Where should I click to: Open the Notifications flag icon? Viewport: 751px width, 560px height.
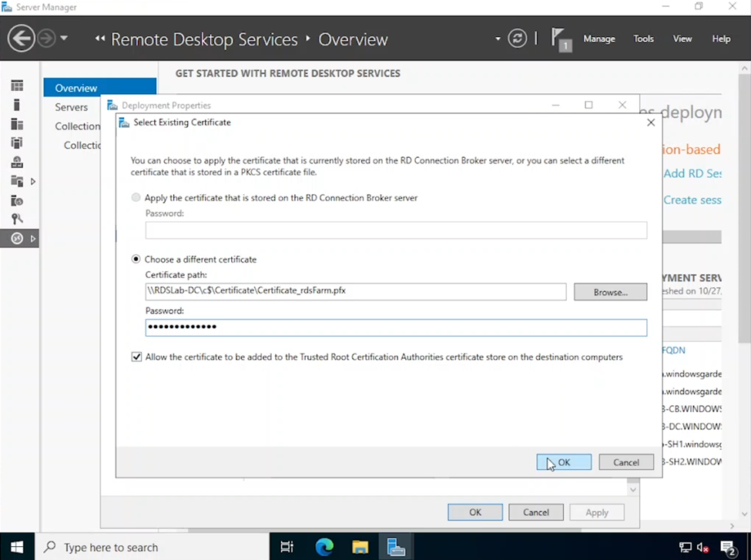[x=559, y=39]
